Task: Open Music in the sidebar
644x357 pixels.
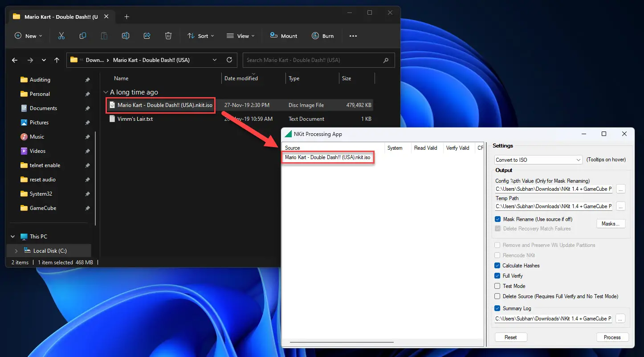Action: (37, 137)
